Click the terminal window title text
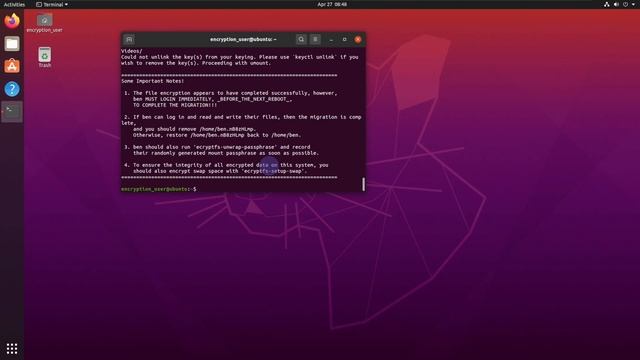Image resolution: width=640 pixels, height=360 pixels. [x=243, y=40]
